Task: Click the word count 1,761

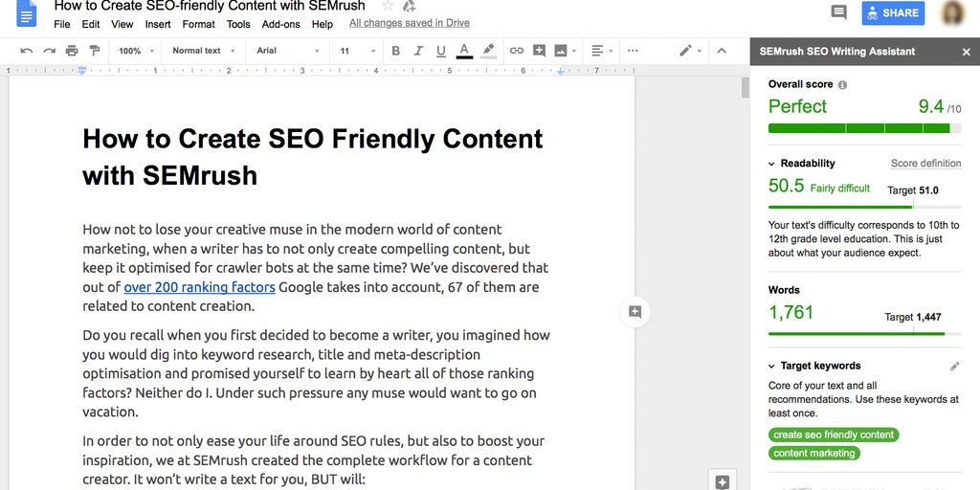Action: pos(791,313)
